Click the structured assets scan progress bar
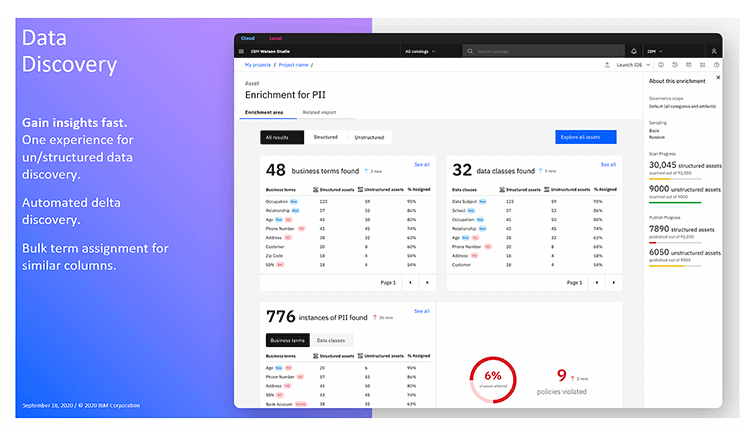The image size is (744, 429). pos(675,179)
